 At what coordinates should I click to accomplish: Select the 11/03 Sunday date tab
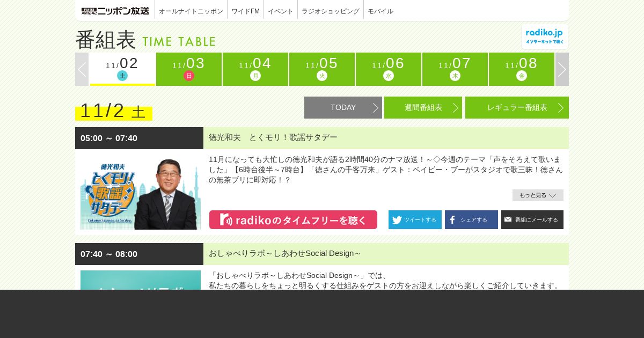pyautogui.click(x=189, y=69)
